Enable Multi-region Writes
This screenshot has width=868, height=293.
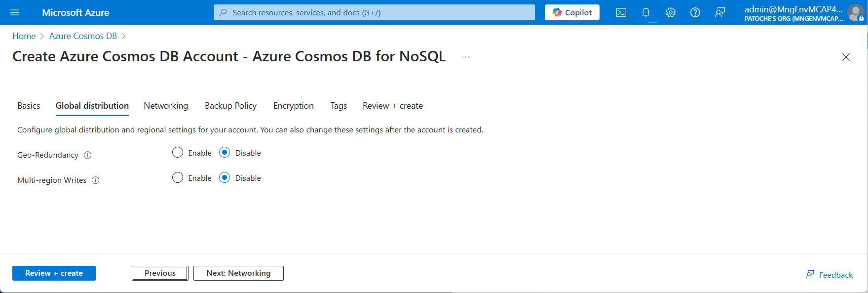(x=178, y=177)
